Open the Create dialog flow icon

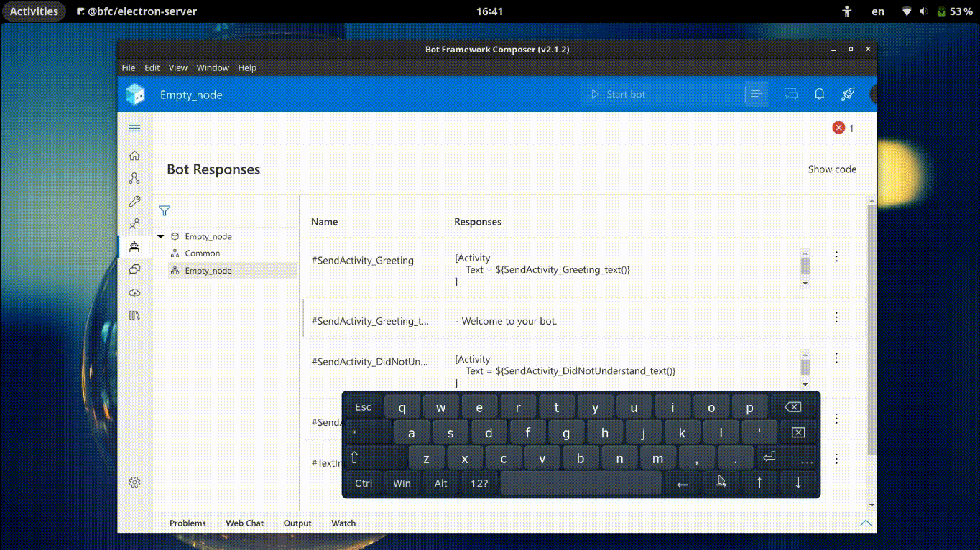[134, 179]
